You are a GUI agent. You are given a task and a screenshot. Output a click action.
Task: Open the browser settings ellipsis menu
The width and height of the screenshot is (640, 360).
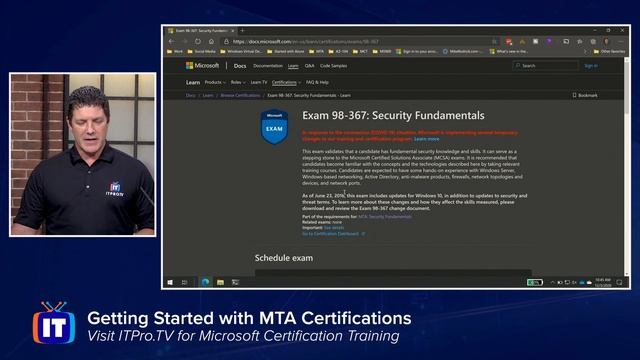tap(620, 42)
